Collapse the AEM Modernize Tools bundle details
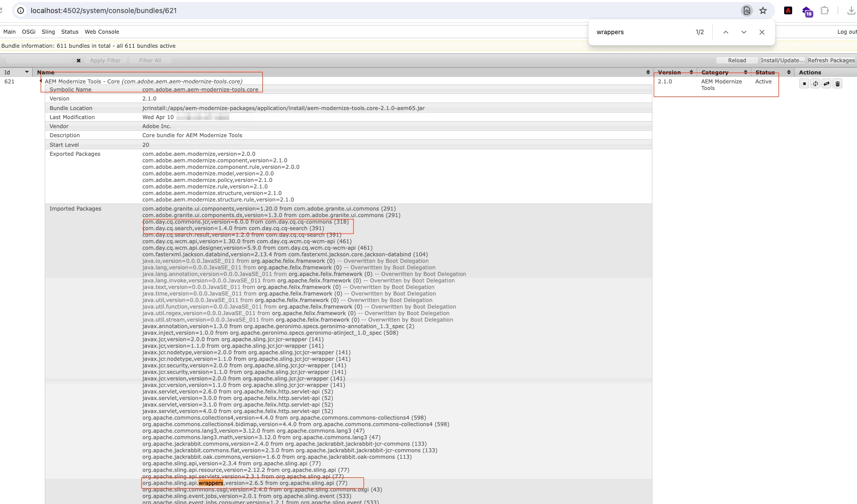The width and height of the screenshot is (857, 504). [x=41, y=81]
